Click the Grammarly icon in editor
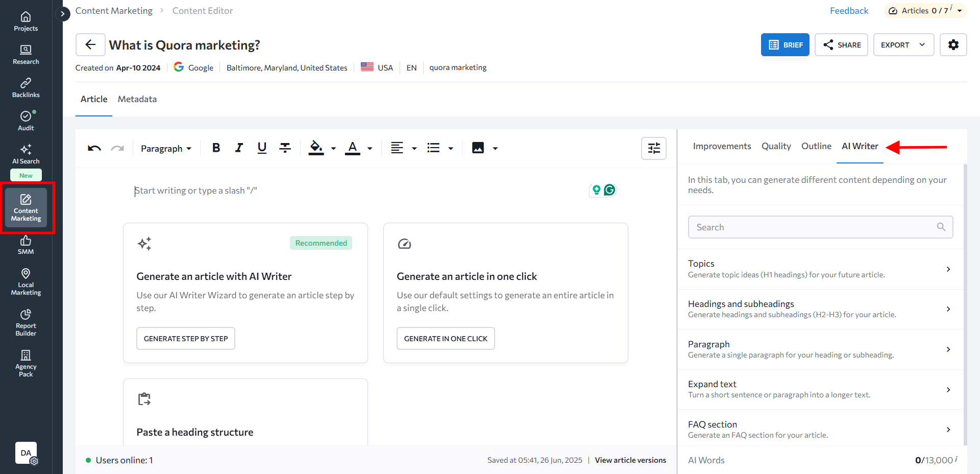Image resolution: width=980 pixels, height=474 pixels. click(x=609, y=190)
